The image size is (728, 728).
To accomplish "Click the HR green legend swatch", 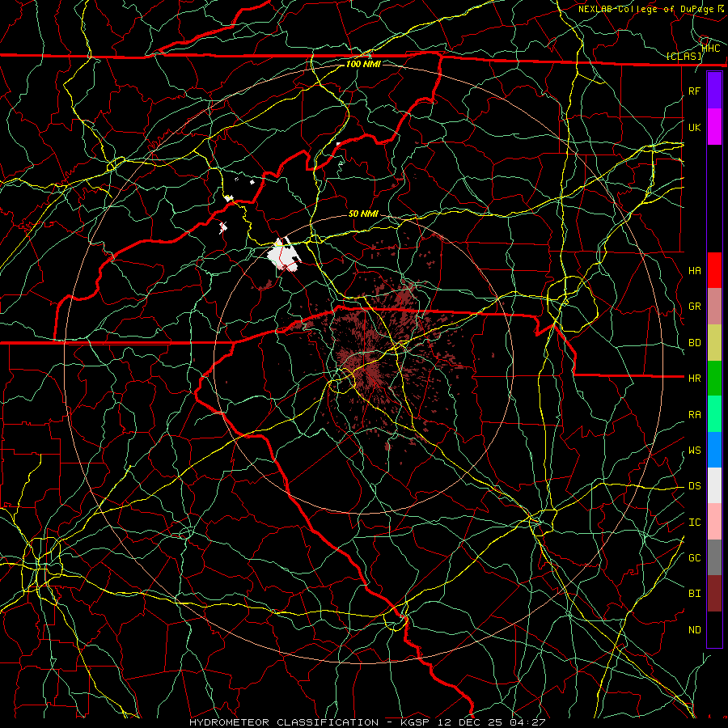I will click(714, 379).
